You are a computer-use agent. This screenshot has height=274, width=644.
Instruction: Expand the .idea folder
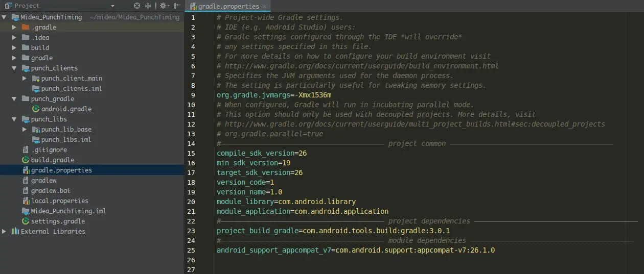[14, 37]
